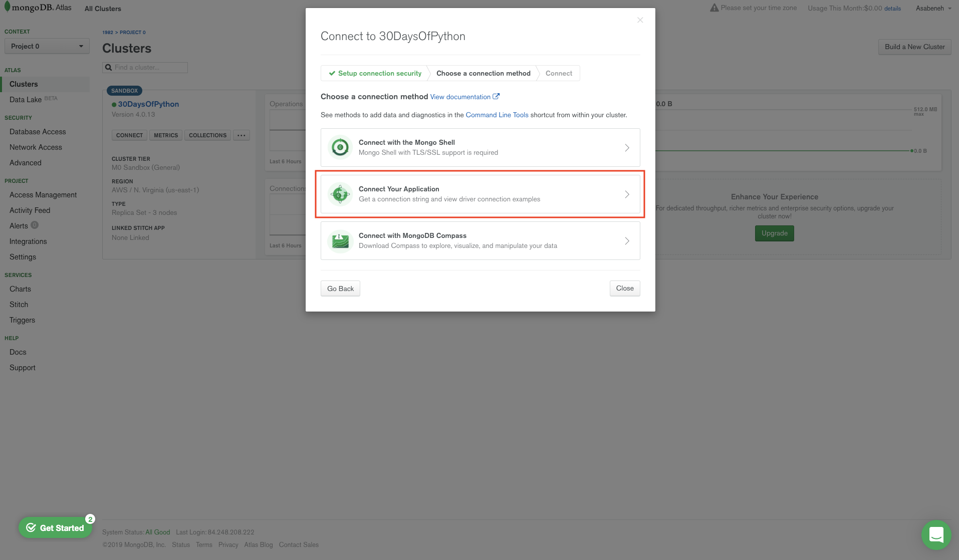Click the Connect Your Application icon
959x560 pixels.
[x=340, y=194]
